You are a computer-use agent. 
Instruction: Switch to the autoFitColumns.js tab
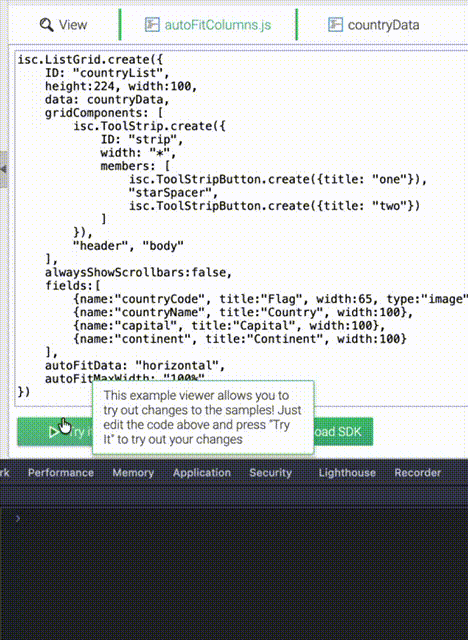tap(208, 25)
